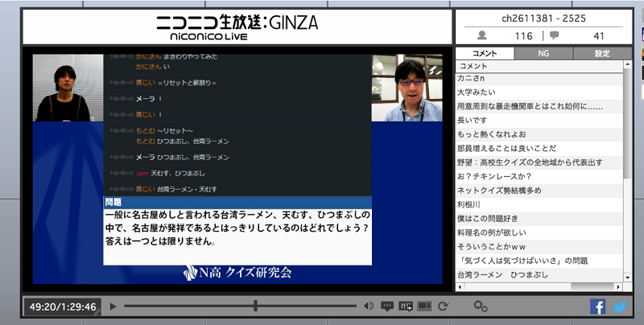This screenshot has height=325, width=644.
Task: Select comment カニさn
Action: click(539, 78)
